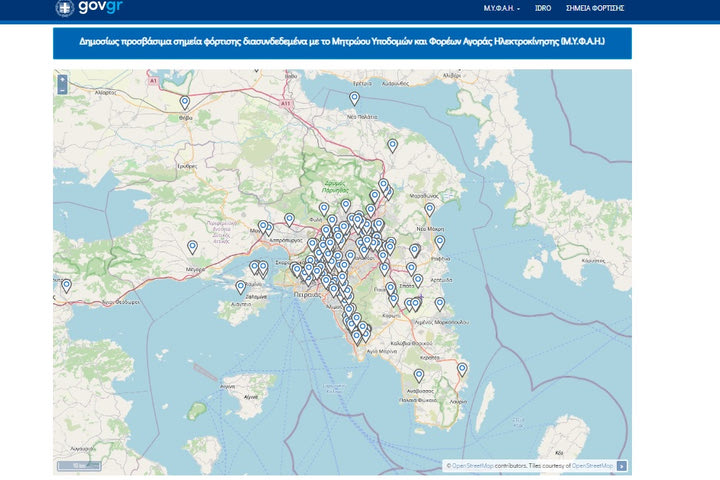Select the marker at far left map edge

point(67,286)
